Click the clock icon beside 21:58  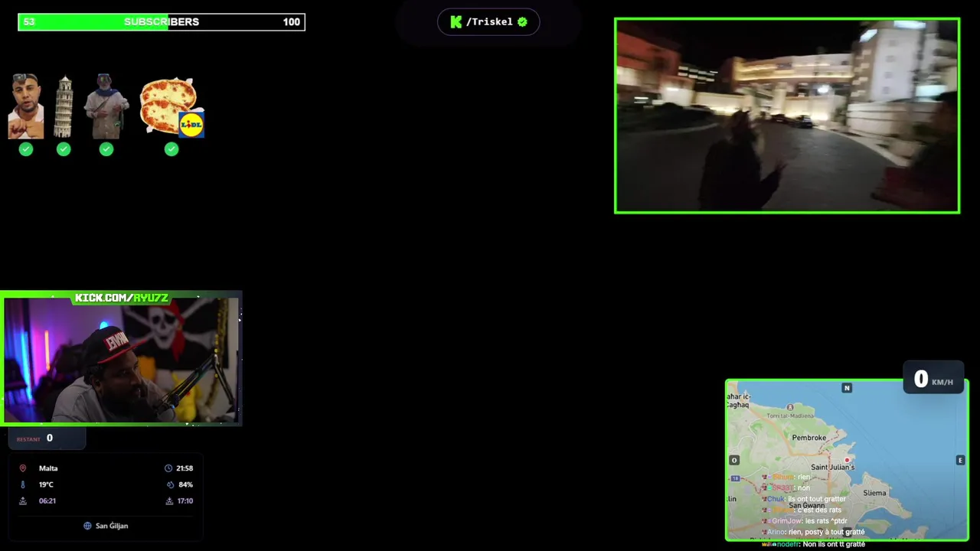[x=168, y=468]
